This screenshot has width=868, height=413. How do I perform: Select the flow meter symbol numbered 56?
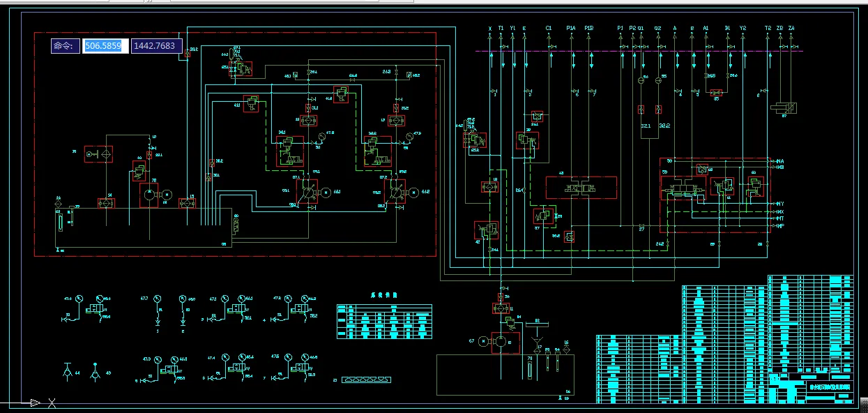[x=641, y=81]
